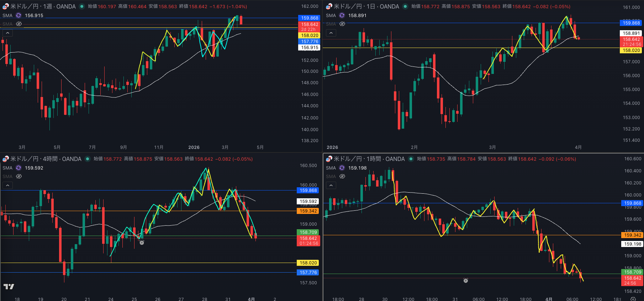Image resolution: width=644 pixels, height=301 pixels.
Task: Select the 米ドル/円 4時間 chart title
Action: 46,159
